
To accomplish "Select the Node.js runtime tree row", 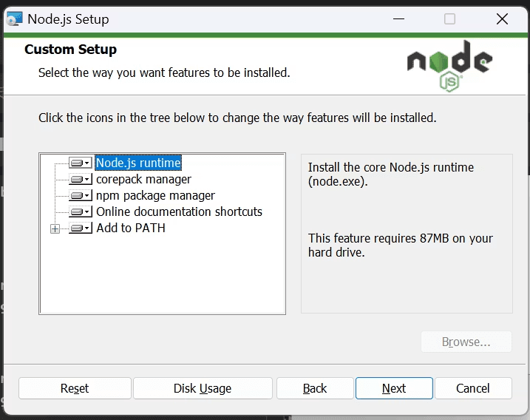I will point(138,163).
